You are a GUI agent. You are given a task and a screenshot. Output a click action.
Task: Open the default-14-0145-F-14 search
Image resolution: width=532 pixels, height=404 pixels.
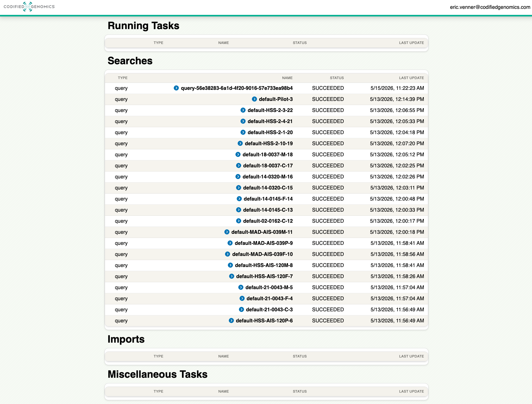pos(268,199)
